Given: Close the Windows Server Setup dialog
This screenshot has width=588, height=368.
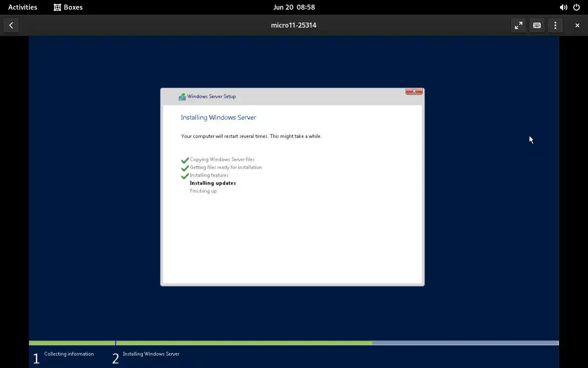Looking at the screenshot, I should [414, 91].
